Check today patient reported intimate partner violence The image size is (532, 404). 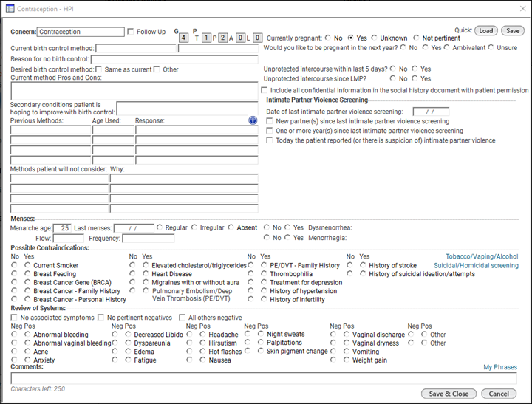click(270, 140)
